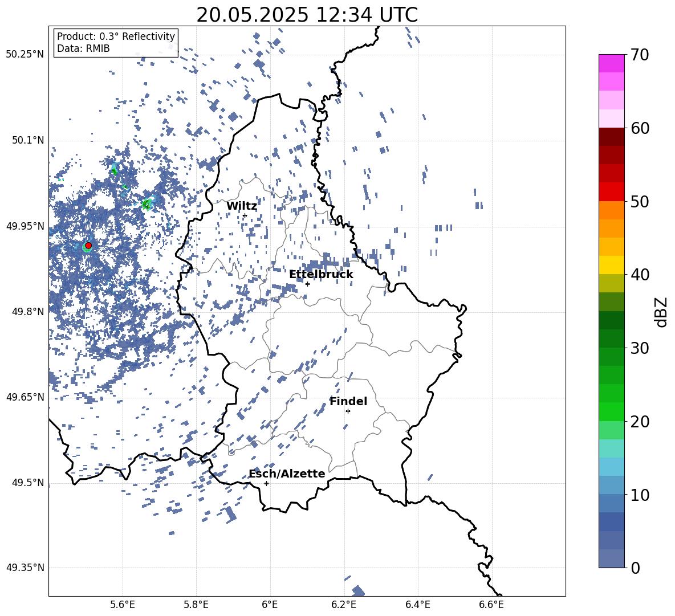
Task: Click the 49.65°N latitude label
Action: [x=25, y=397]
